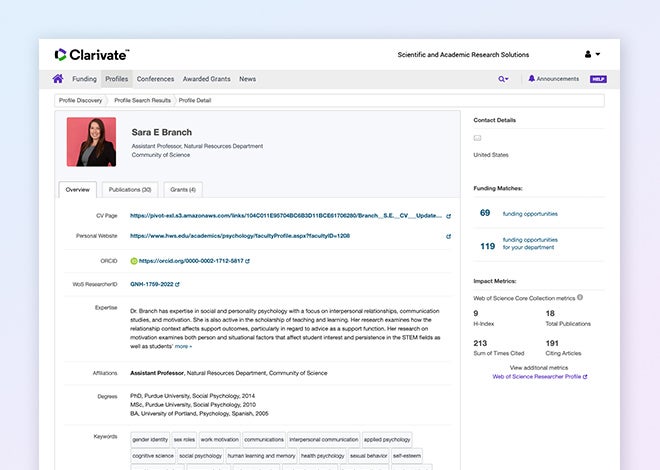
Task: Open Web of Science Researcher Profile link
Action: [539, 377]
